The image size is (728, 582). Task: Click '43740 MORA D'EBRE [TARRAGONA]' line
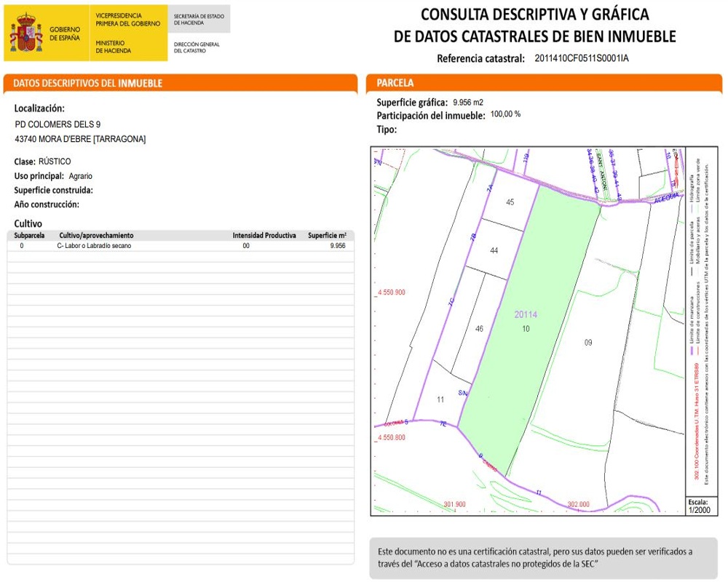pos(80,139)
